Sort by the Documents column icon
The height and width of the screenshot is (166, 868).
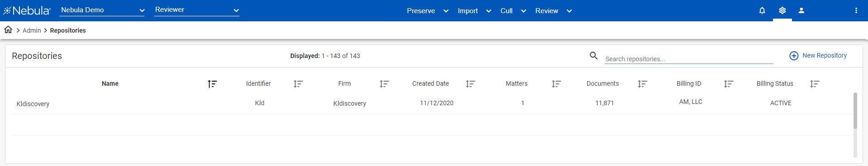642,84
